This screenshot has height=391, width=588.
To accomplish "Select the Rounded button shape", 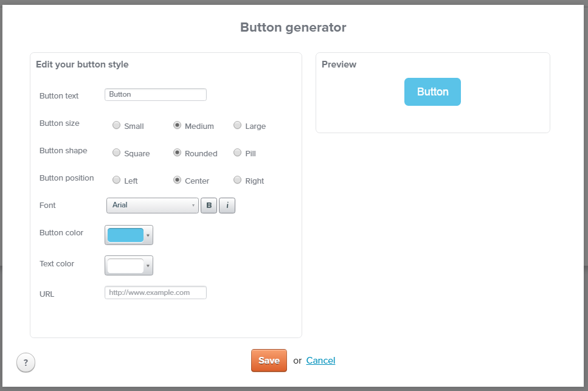I will 177,153.
